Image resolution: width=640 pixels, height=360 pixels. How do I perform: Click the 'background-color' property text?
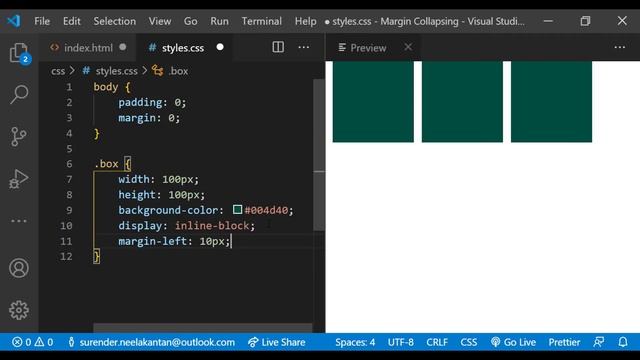(x=169, y=210)
